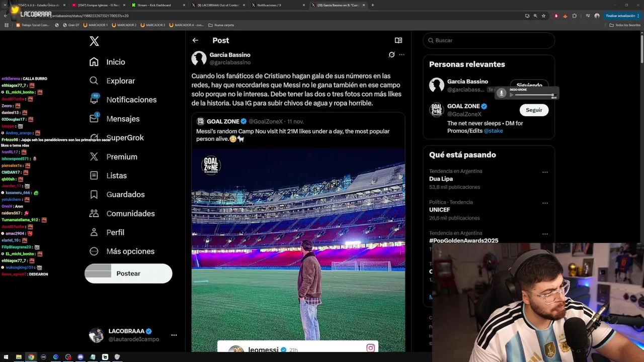Switch to Stream - Kick Dashboard tab
644x362 pixels.
click(157, 5)
